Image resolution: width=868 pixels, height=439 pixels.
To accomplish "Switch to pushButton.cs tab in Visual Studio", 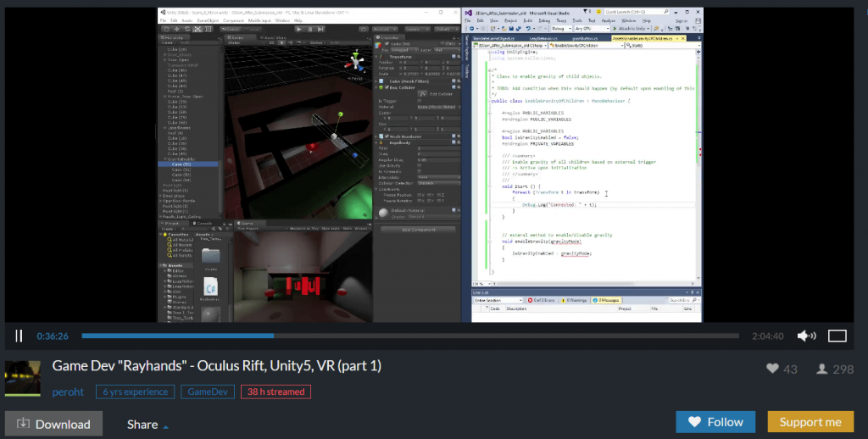I will point(585,39).
